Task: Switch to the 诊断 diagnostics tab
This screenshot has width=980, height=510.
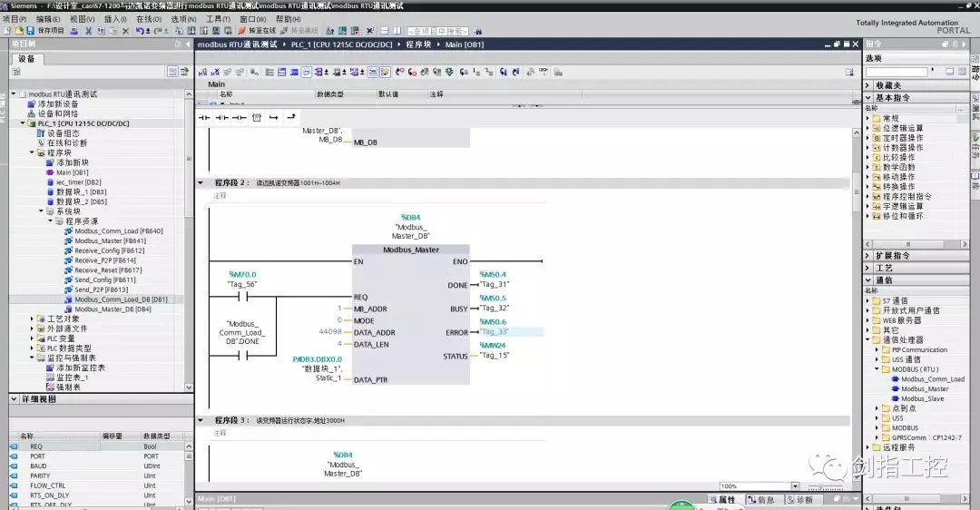Action: (x=801, y=500)
